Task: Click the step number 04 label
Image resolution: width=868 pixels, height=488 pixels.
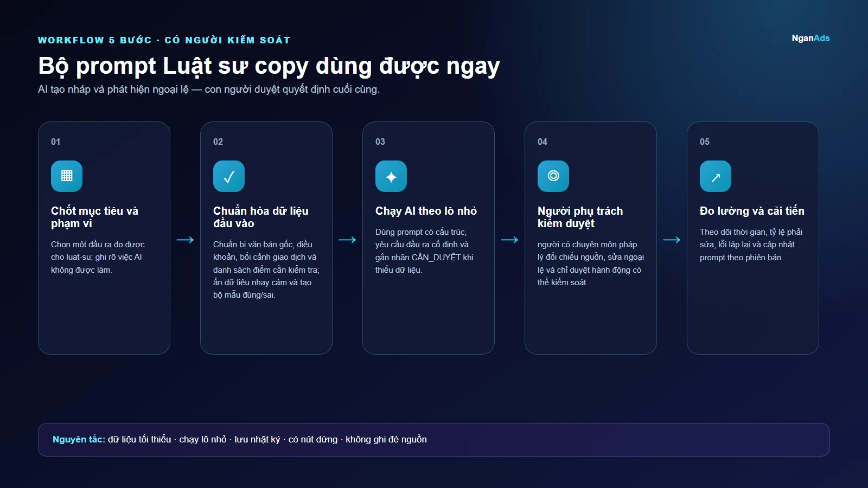Action: (x=542, y=142)
